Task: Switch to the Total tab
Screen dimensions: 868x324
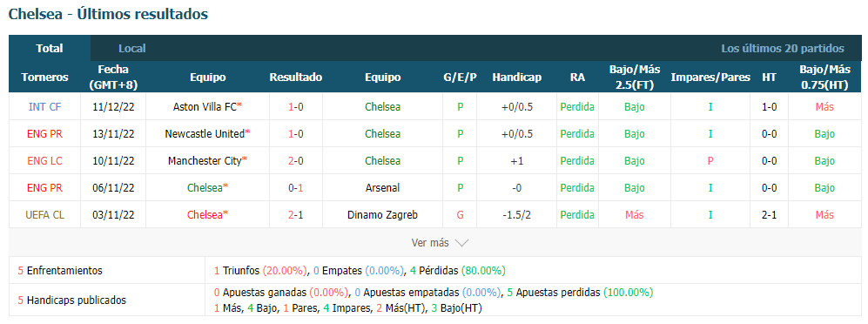Action: click(50, 48)
